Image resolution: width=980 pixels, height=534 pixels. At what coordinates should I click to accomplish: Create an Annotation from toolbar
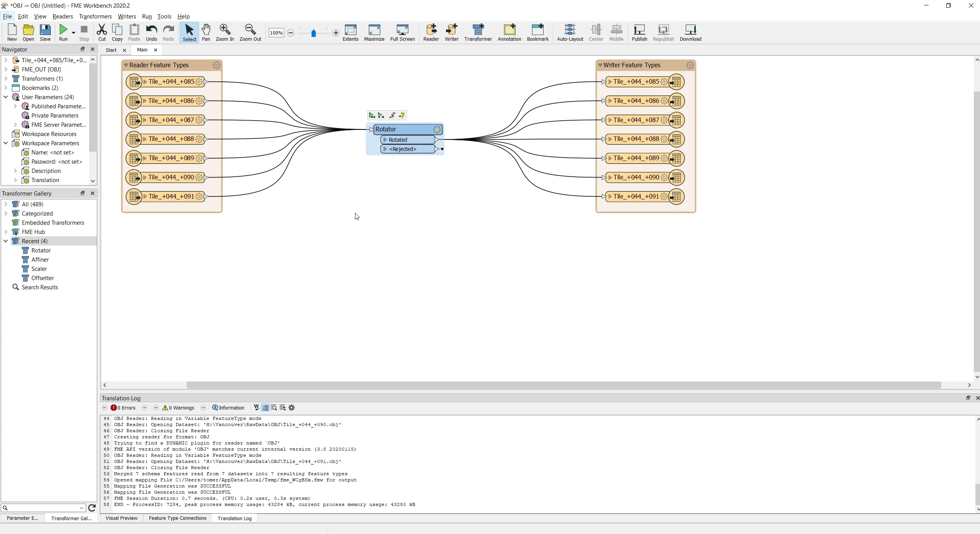point(509,33)
